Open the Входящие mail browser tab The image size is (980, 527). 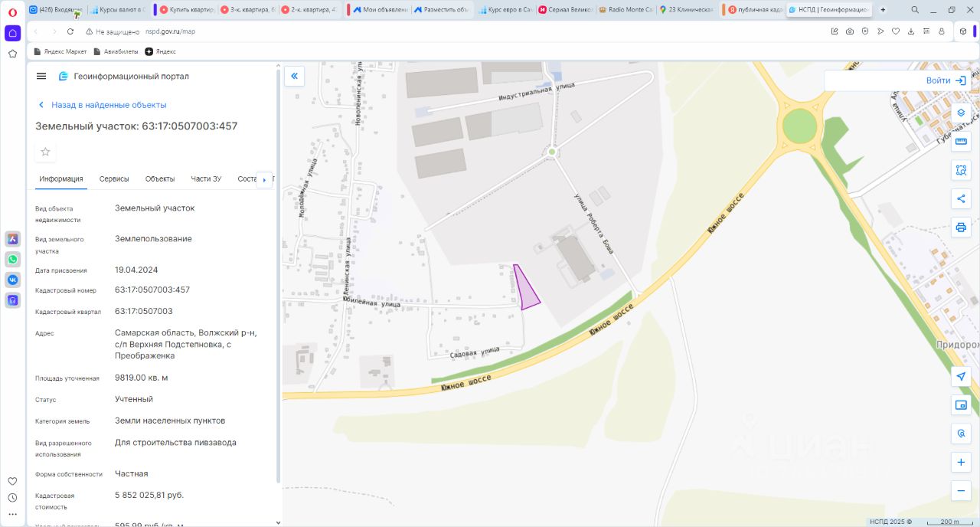(57, 10)
